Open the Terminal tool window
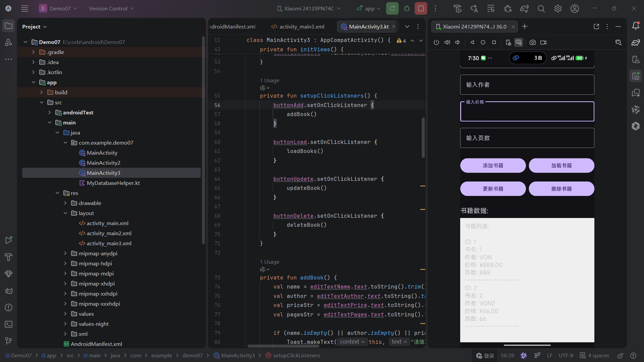Screen dimensions: 644x362 [9, 324]
